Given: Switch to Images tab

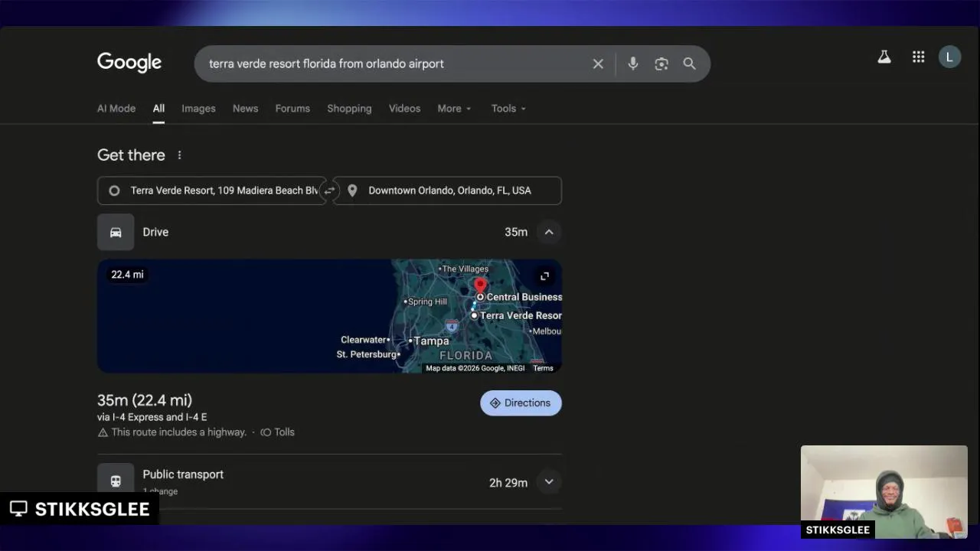Looking at the screenshot, I should click(198, 109).
